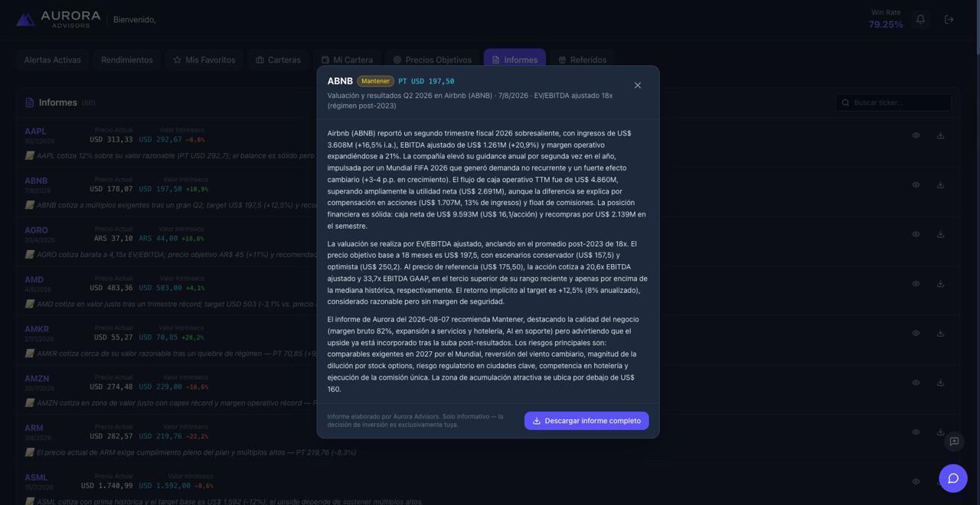Click the search magnifier icon
Screen dimensions: 980x505
point(846,103)
